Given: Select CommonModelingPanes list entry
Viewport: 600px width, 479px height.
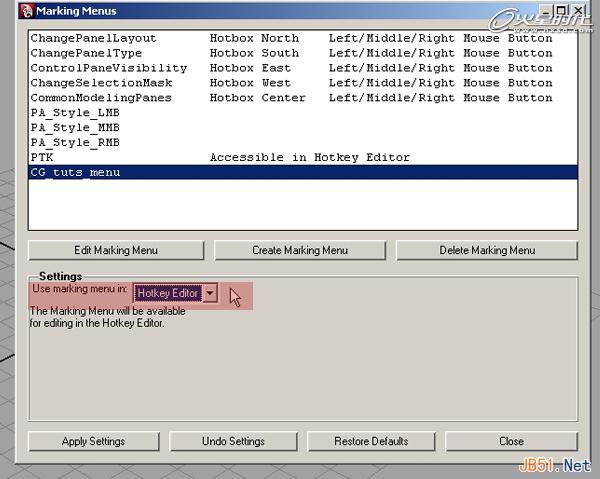Looking at the screenshot, I should pos(303,98).
